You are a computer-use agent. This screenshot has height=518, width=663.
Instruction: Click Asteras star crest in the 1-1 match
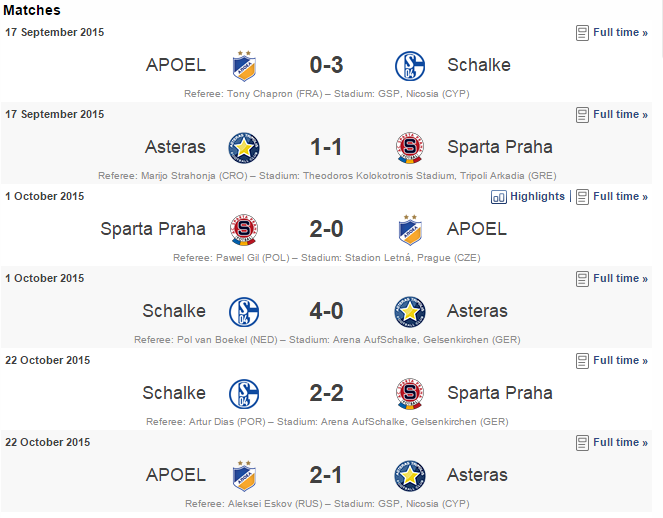pos(244,148)
